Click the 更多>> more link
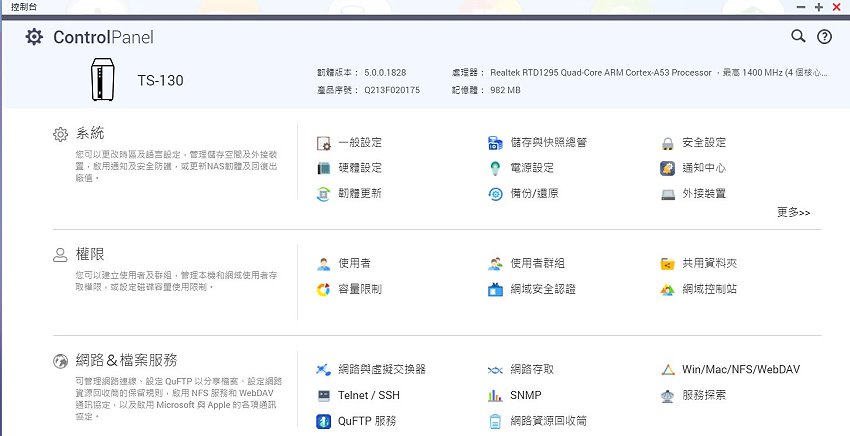This screenshot has height=436, width=850. point(794,213)
